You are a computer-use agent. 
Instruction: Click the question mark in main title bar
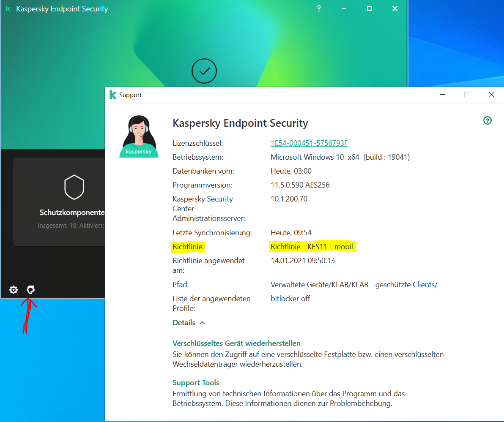319,8
